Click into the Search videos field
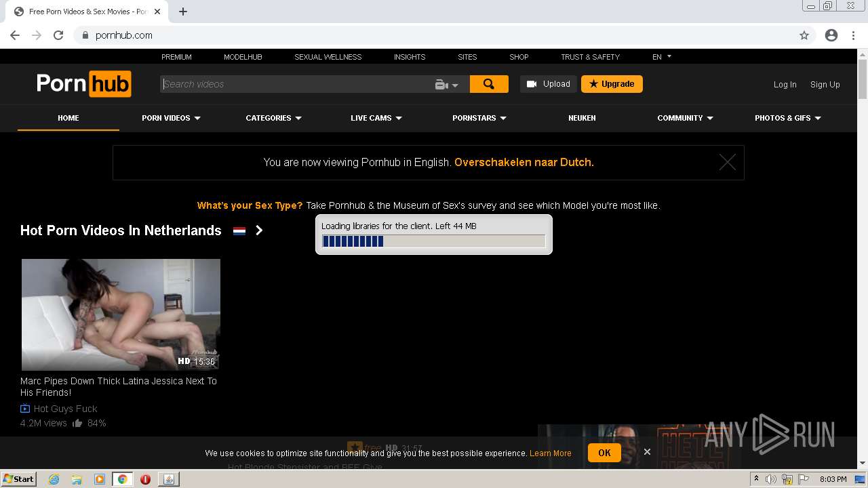 [x=296, y=84]
